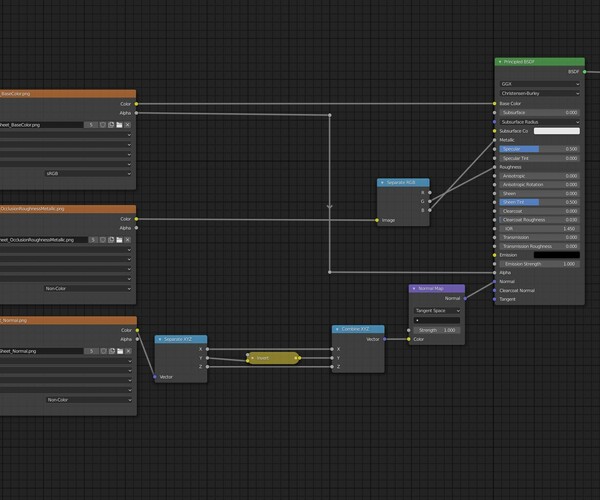
Task: Click Emission black color swatch
Action: click(x=557, y=255)
